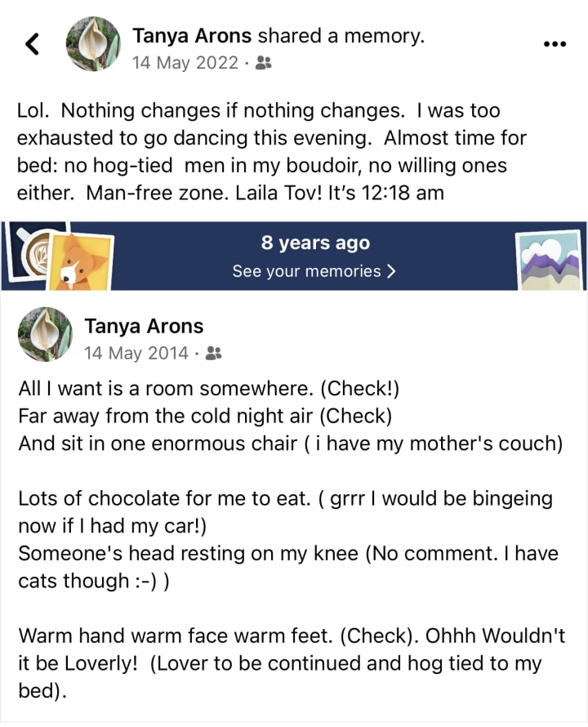Open Tanya Arons' profile picture in the top header
The height and width of the screenshot is (727, 588).
(x=93, y=44)
